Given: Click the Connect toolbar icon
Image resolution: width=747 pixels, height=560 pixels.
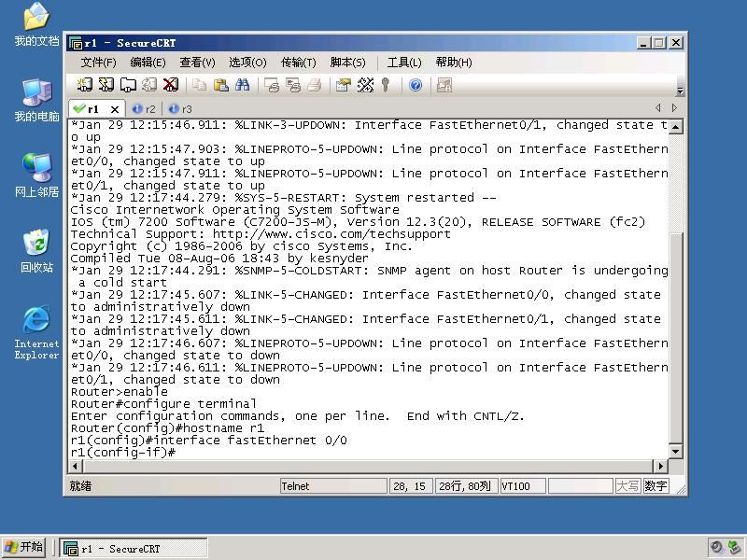Looking at the screenshot, I should tap(85, 85).
